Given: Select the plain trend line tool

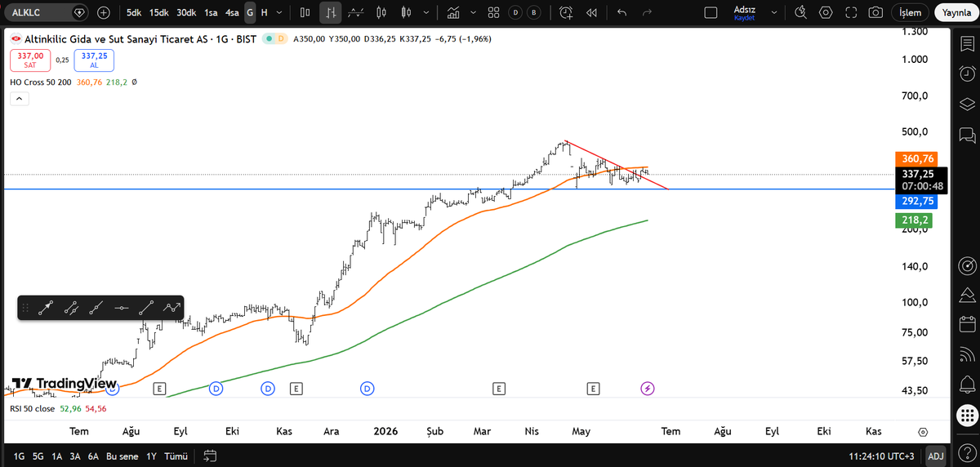Looking at the screenshot, I should (x=147, y=308).
